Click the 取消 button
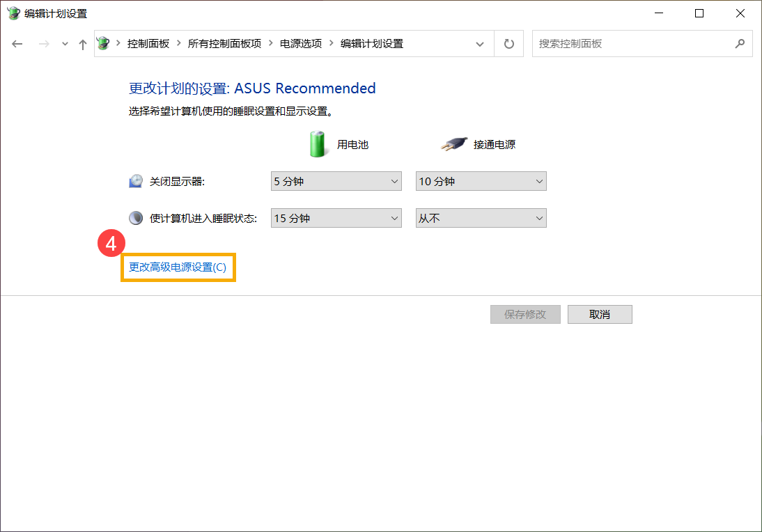 click(600, 314)
